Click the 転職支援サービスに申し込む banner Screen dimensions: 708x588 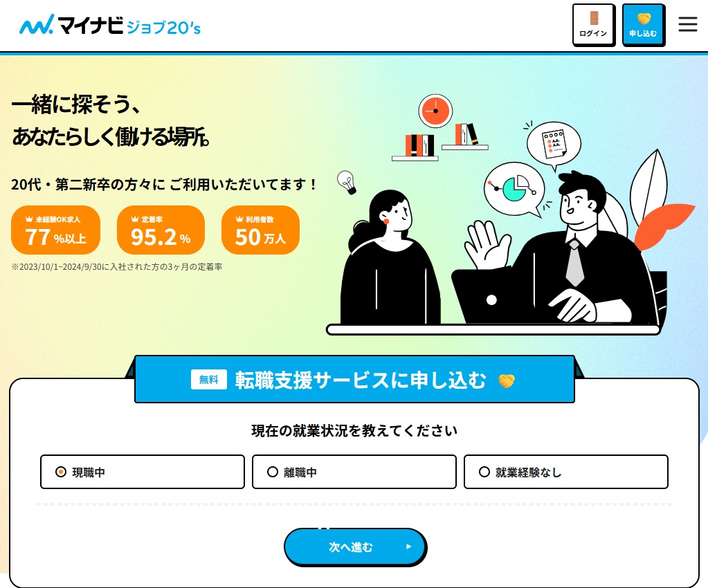click(354, 380)
